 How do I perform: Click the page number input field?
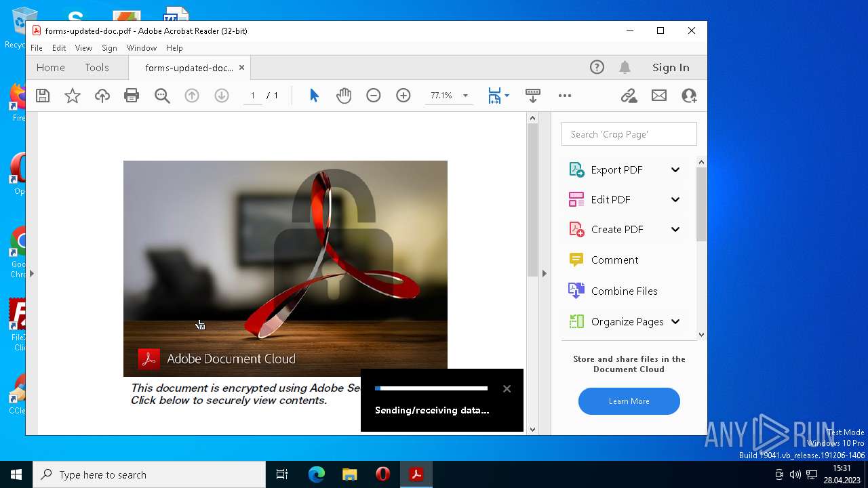253,96
